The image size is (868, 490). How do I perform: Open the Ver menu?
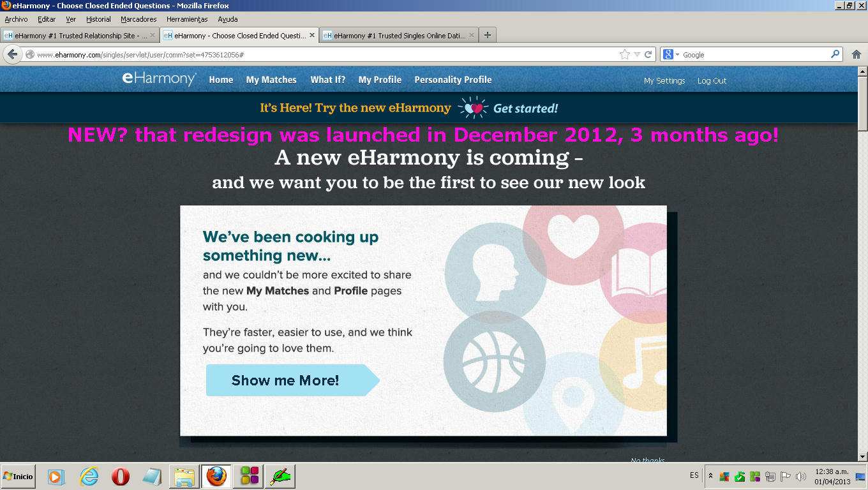pyautogui.click(x=71, y=19)
